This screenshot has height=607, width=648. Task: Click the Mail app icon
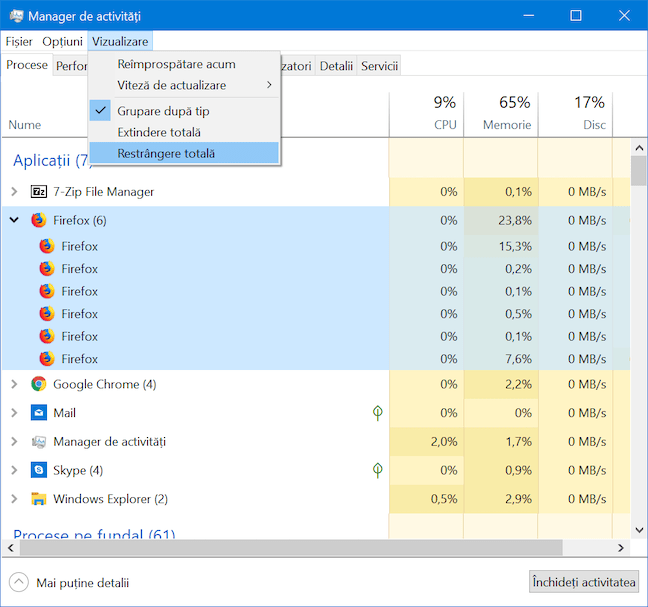click(x=38, y=413)
